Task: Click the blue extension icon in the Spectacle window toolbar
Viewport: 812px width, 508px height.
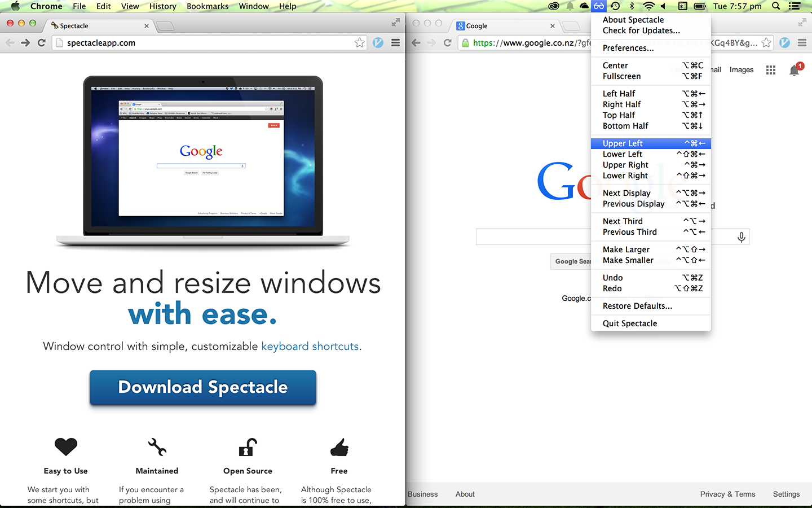Action: click(378, 43)
